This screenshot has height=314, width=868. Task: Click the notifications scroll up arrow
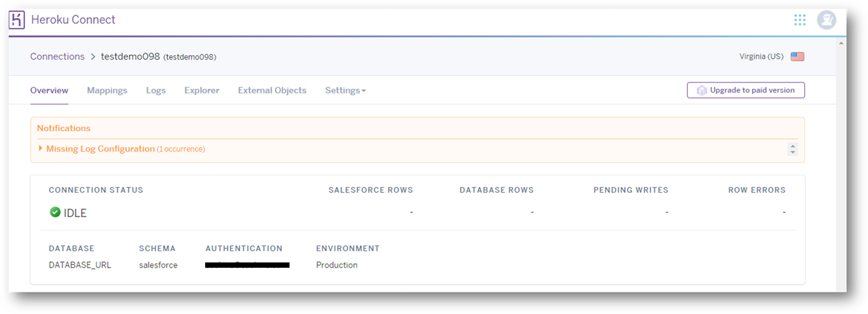point(793,146)
